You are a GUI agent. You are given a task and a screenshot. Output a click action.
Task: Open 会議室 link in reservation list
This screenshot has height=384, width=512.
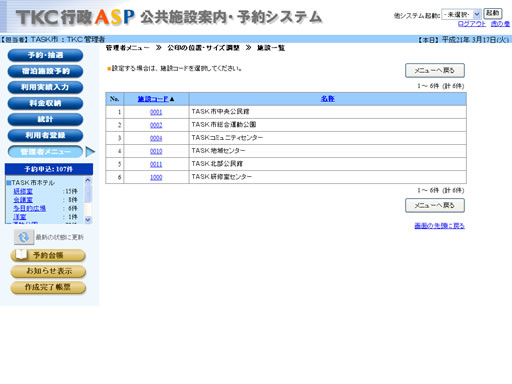click(23, 200)
